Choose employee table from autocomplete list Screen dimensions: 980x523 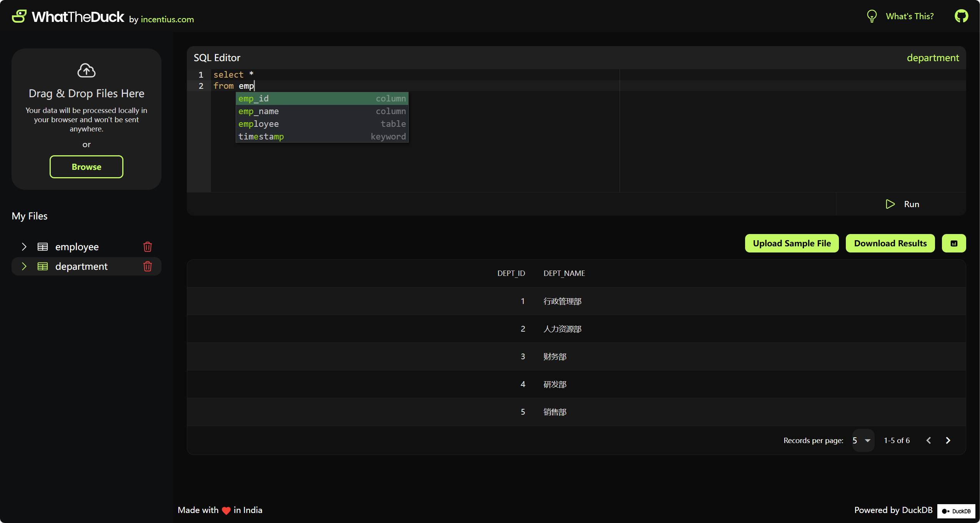coord(322,124)
